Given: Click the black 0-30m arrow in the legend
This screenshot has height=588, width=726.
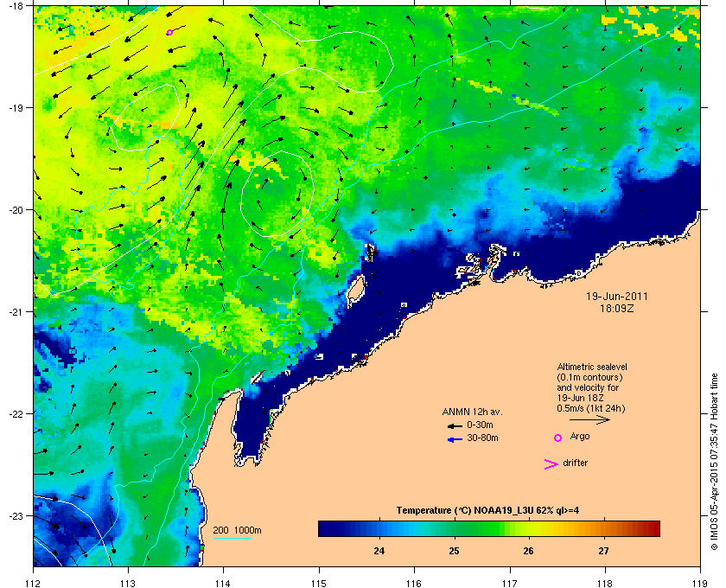Looking at the screenshot, I should click(x=455, y=425).
